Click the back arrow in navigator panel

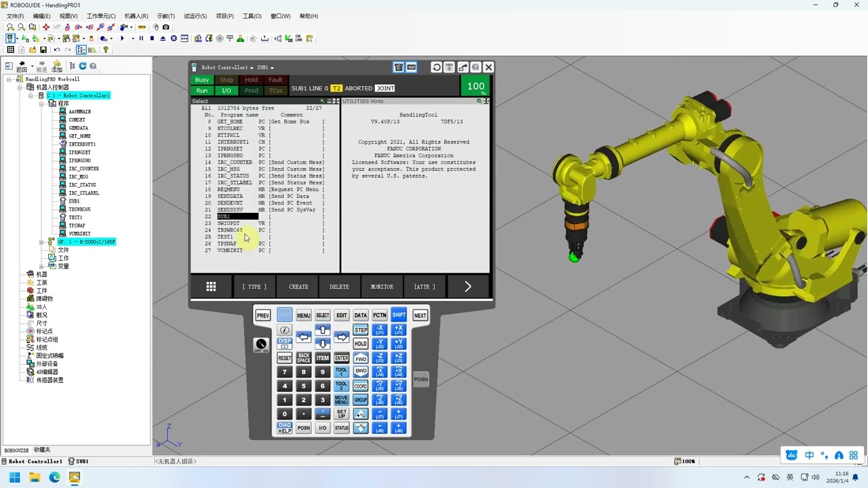[x=22, y=66]
